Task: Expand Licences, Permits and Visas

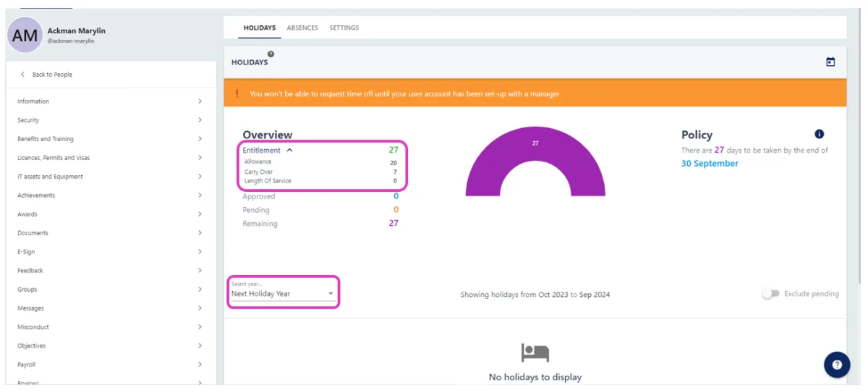Action: pyautogui.click(x=111, y=158)
